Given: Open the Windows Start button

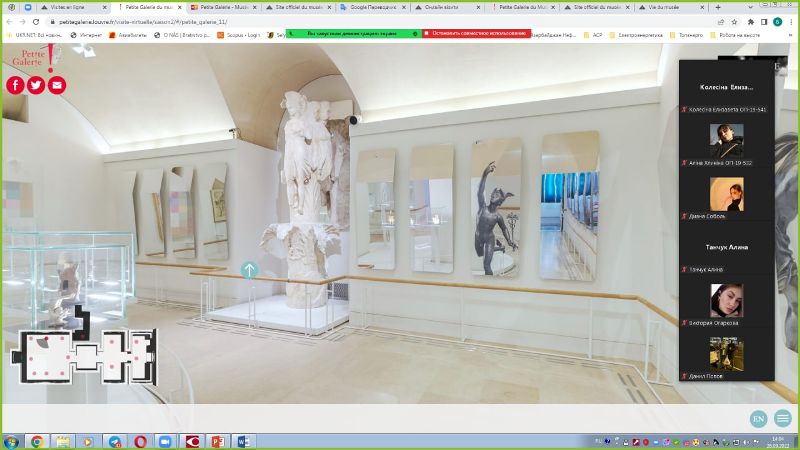Looking at the screenshot, I should pos(11,441).
